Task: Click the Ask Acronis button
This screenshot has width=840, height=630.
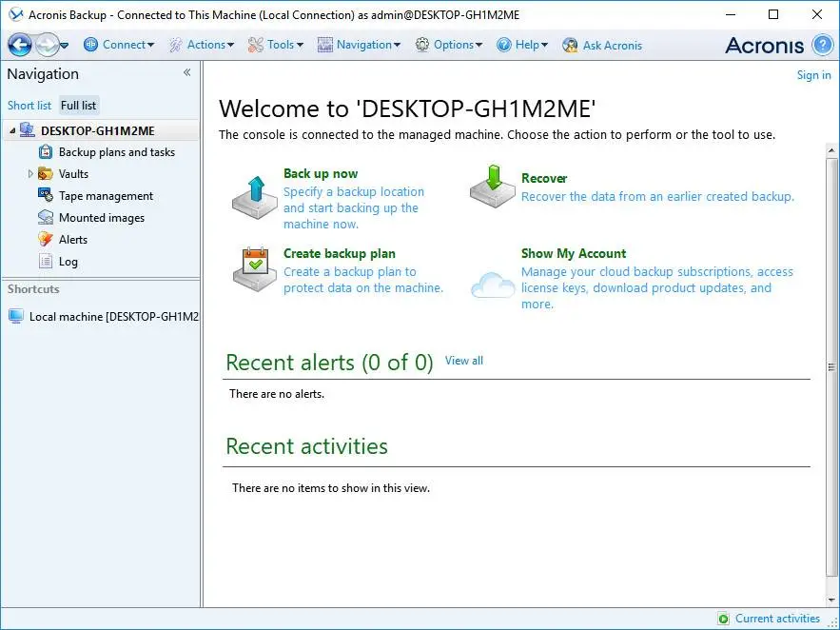Action: click(x=602, y=45)
